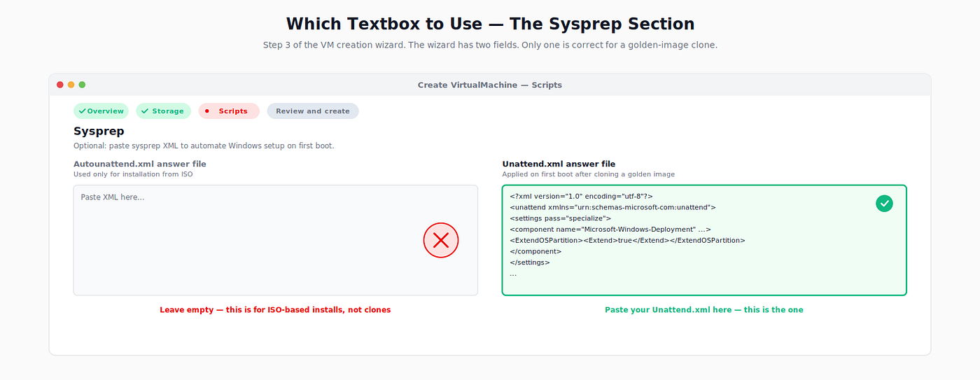Click the Autounattend.xml answer file label
The width and height of the screenshot is (980, 380).
point(140,164)
